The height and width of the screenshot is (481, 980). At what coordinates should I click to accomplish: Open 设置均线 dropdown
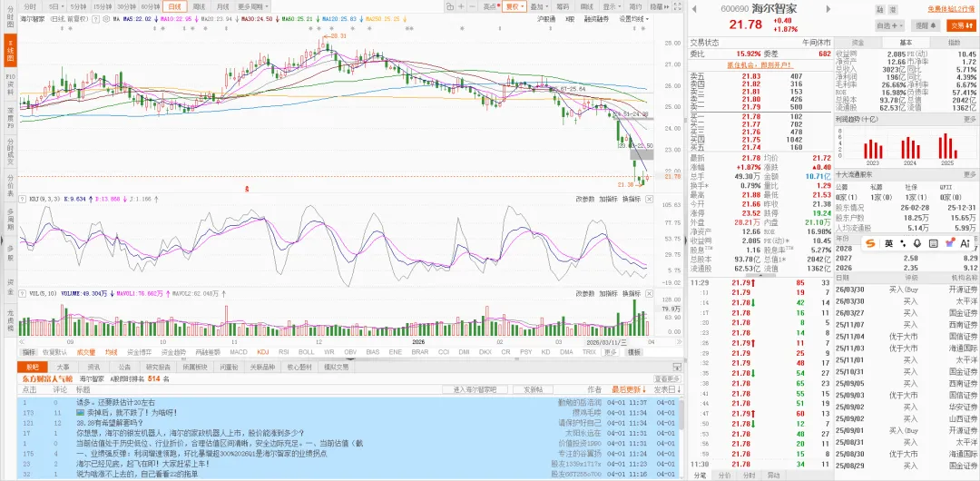[633, 19]
